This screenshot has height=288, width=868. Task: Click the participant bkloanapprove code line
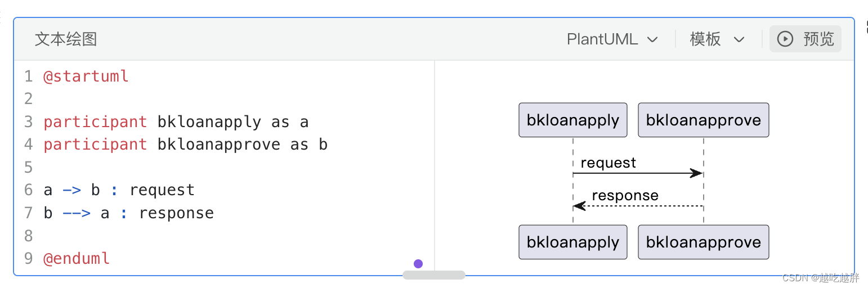click(x=185, y=145)
